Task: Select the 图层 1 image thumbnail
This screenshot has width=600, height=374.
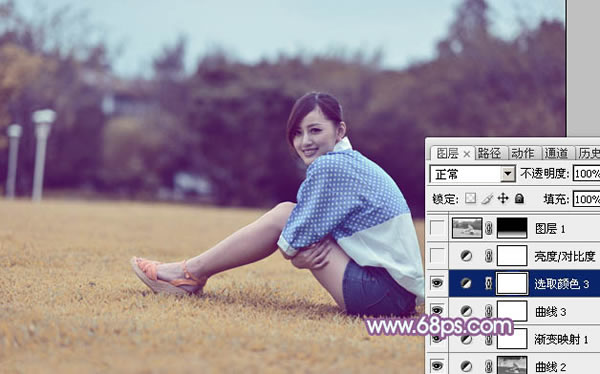Action: point(467,228)
